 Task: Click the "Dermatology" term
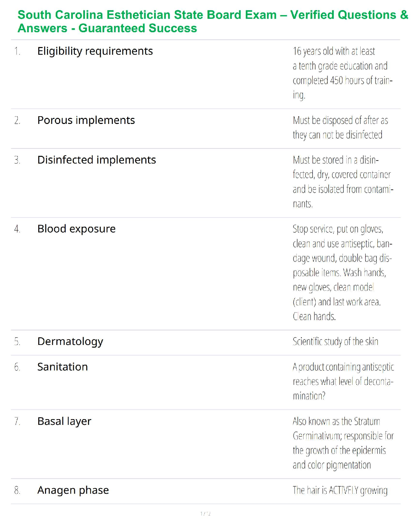click(70, 341)
